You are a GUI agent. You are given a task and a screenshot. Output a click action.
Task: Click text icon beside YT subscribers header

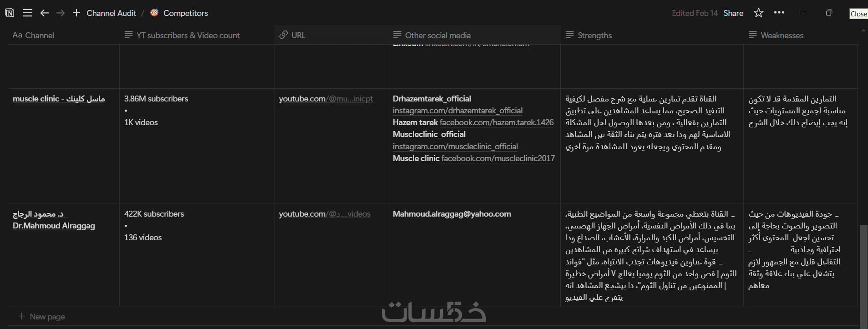pyautogui.click(x=128, y=35)
